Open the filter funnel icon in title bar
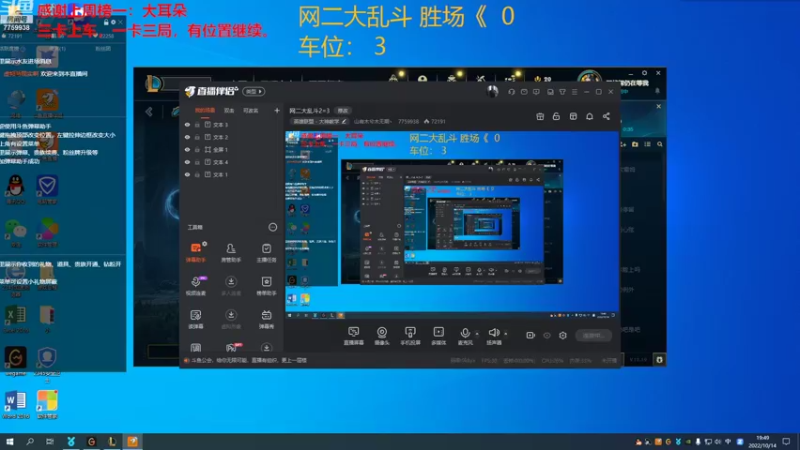The image size is (800, 450). coord(562,92)
